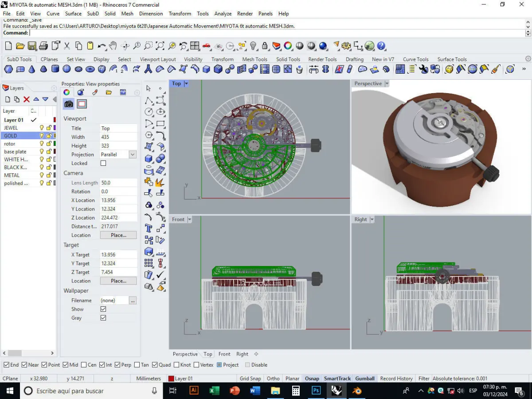Screen dimensions: 532x399
Task: Uncheck the wallpaper Show checkbox
Action: pyautogui.click(x=103, y=309)
